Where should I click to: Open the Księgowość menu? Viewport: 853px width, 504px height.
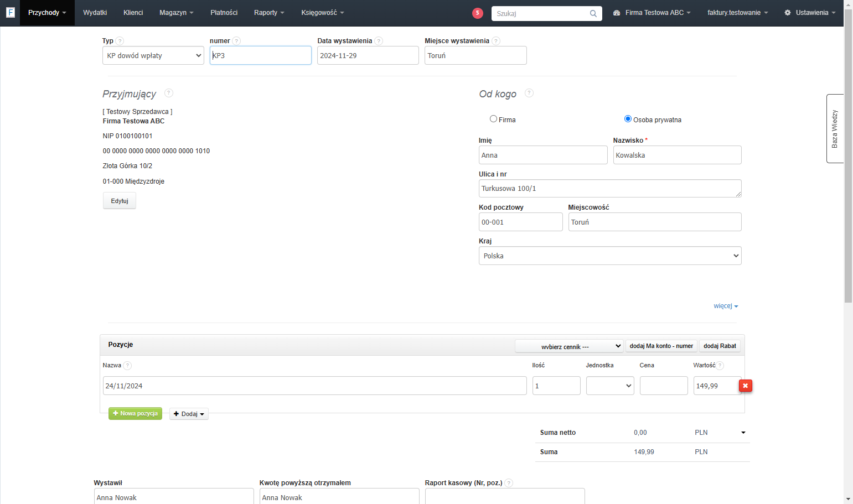click(x=323, y=13)
